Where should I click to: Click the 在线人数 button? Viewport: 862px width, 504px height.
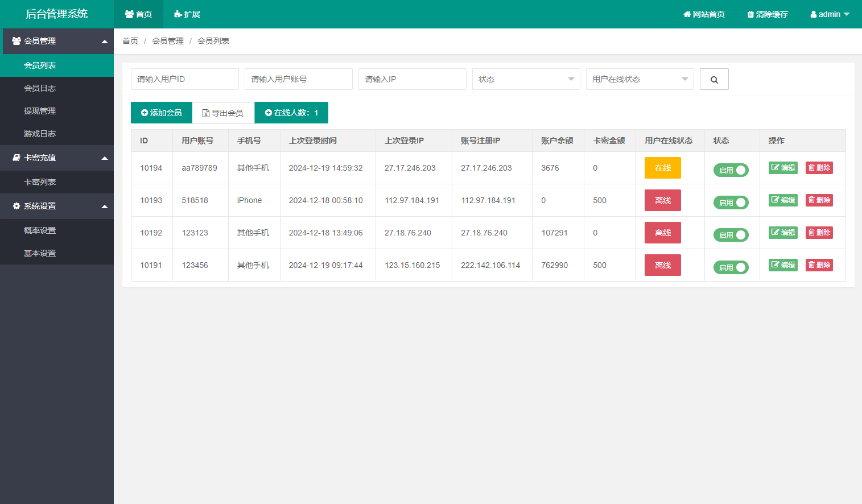point(291,113)
